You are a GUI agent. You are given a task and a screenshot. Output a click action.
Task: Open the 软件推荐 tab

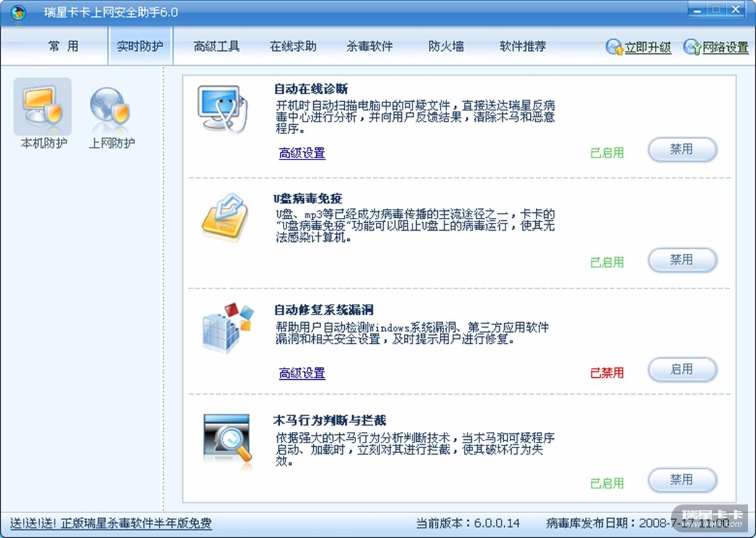click(x=523, y=47)
